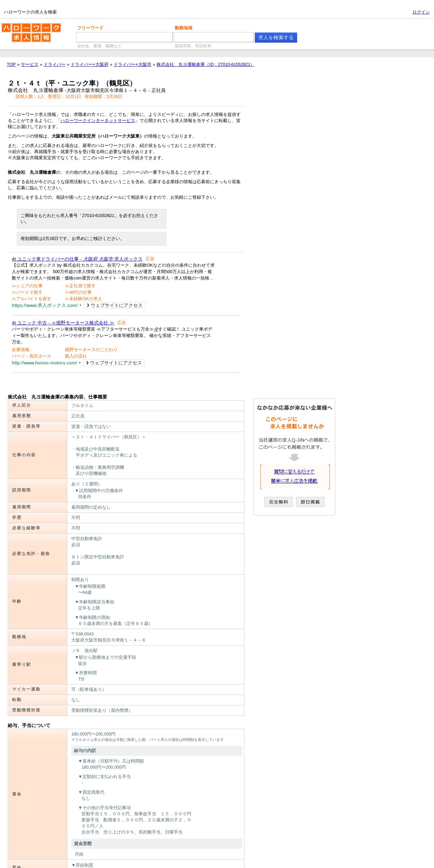Screen dimensions: 434x868
Task: Select ＪＲ 放出駅 station text
Action: [85, 651]
